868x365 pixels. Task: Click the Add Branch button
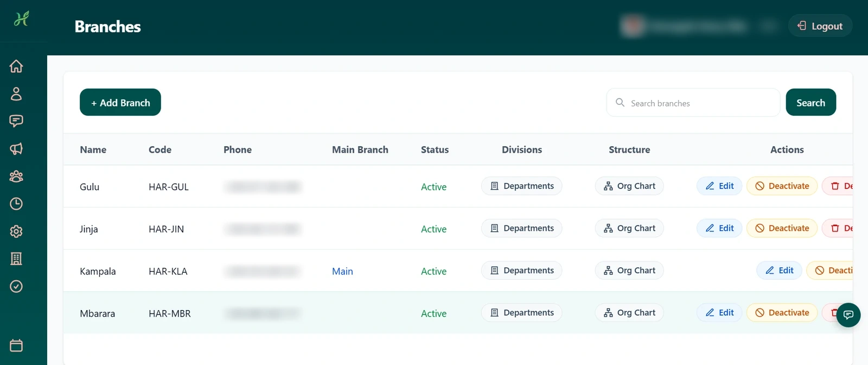point(120,102)
